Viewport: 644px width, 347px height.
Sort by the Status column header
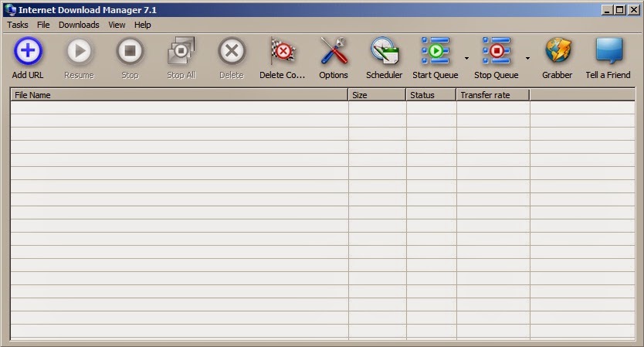pyautogui.click(x=431, y=95)
